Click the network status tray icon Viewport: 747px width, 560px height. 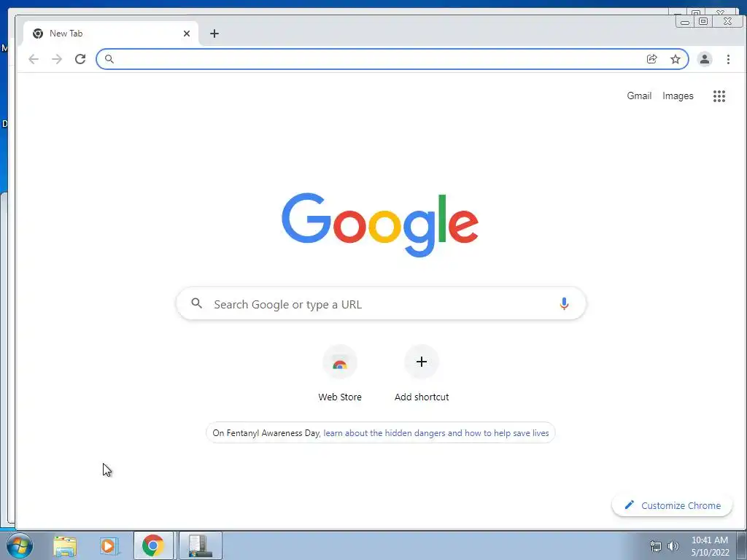pos(656,546)
